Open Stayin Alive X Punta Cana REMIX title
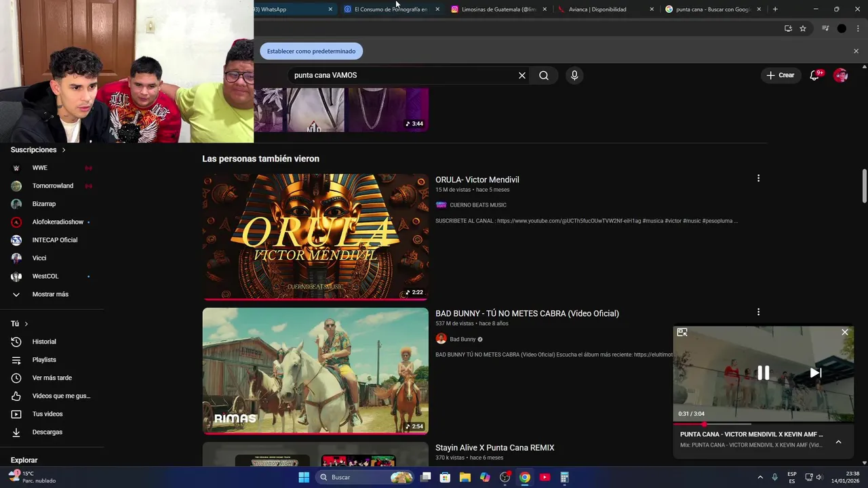This screenshot has height=488, width=868. (495, 447)
